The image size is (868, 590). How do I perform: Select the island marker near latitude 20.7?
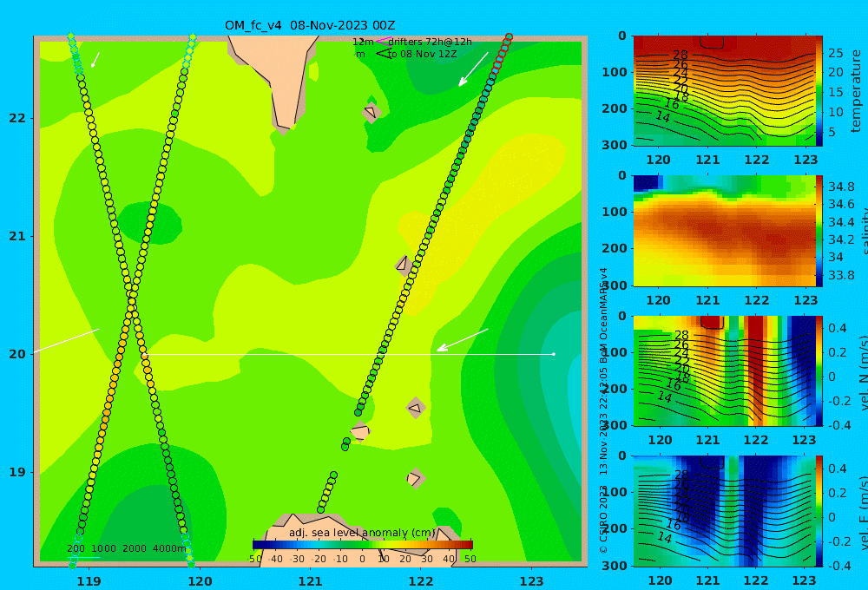coord(404,265)
